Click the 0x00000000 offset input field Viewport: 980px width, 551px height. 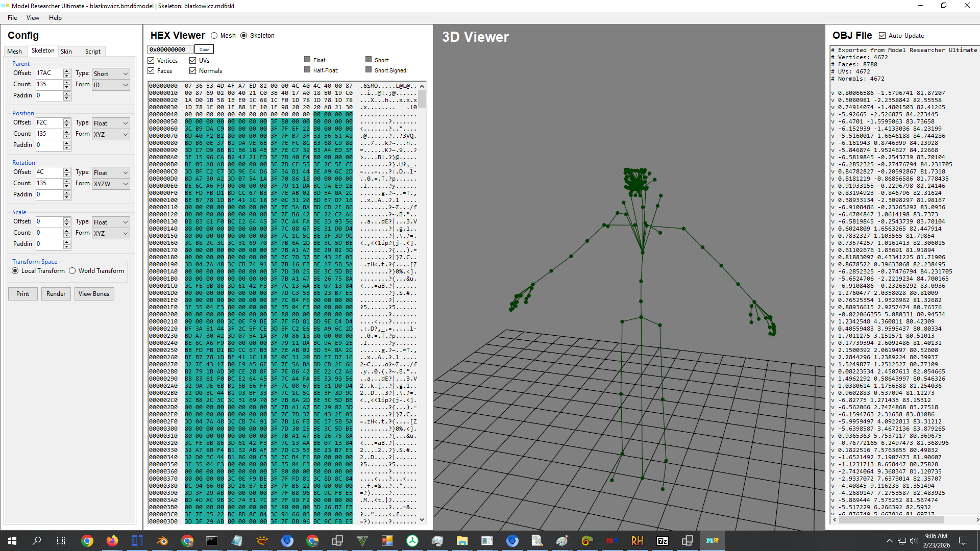[170, 49]
